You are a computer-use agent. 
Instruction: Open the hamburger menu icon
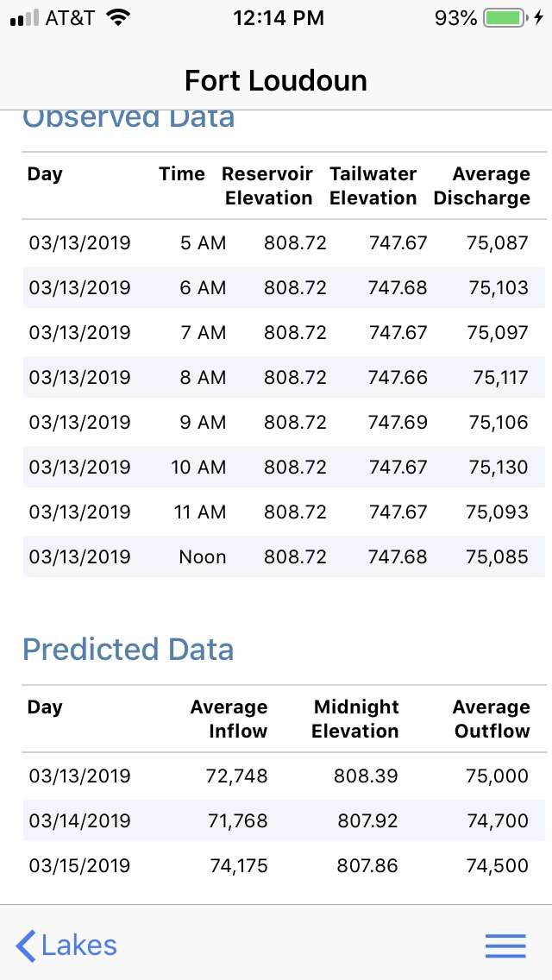coord(505,945)
